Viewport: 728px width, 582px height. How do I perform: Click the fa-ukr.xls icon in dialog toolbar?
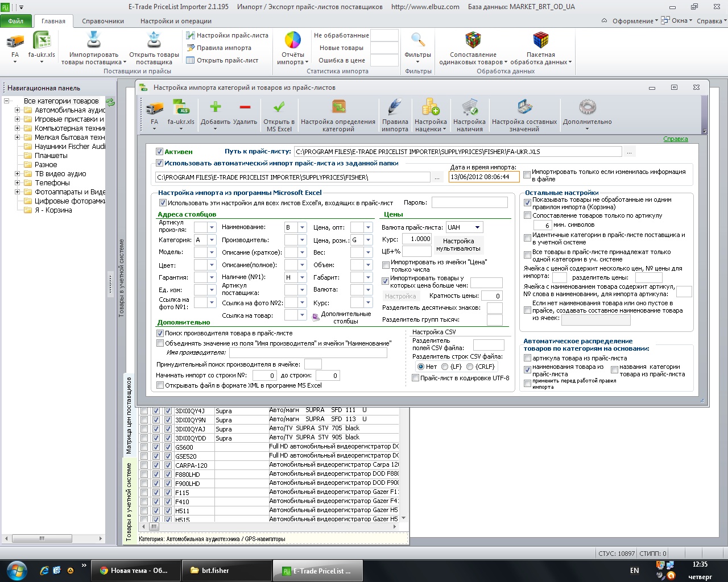(181, 107)
